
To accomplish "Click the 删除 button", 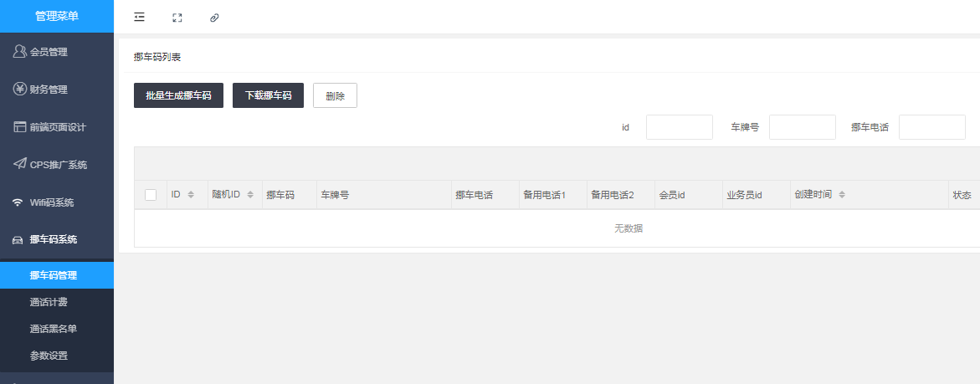I will pyautogui.click(x=335, y=95).
